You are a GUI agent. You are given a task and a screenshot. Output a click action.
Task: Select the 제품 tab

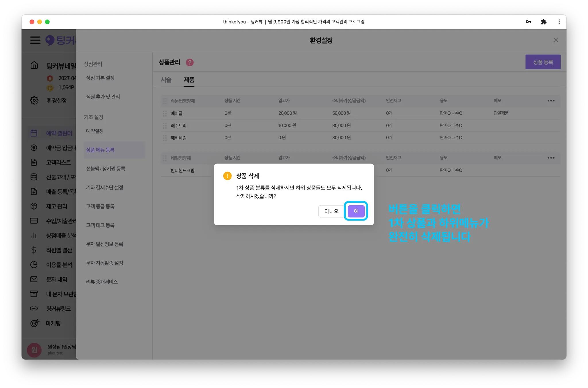coord(189,80)
